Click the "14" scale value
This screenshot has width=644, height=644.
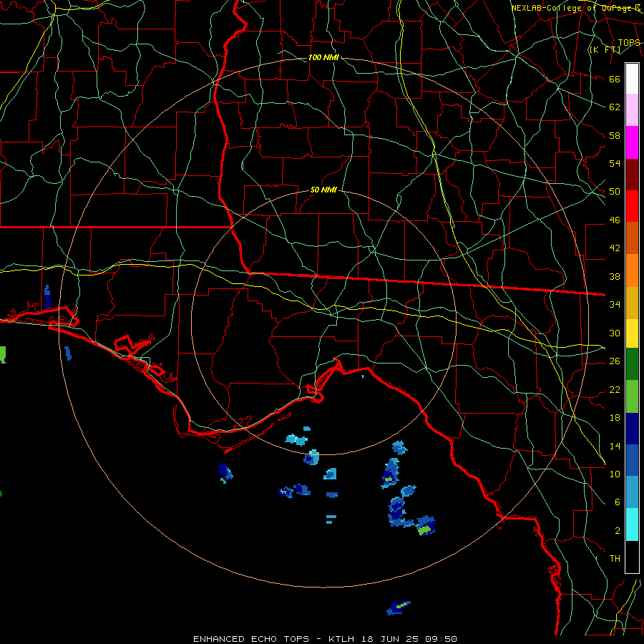click(x=615, y=446)
